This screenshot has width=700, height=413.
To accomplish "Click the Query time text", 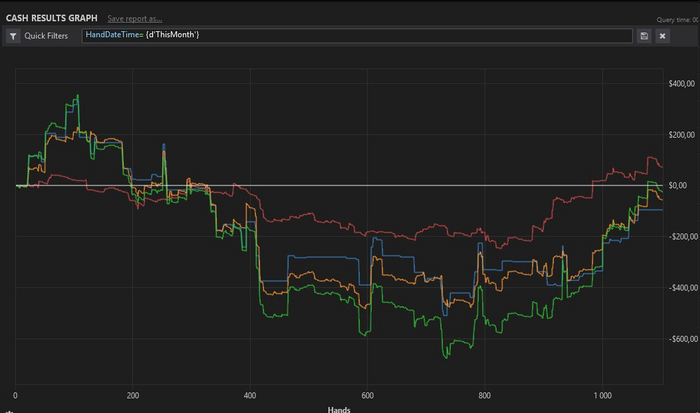I will [678, 20].
